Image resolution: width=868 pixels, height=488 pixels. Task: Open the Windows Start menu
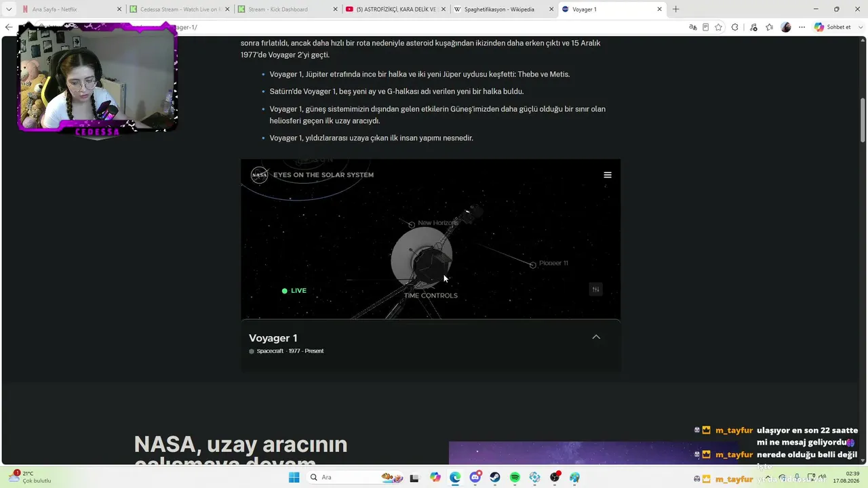click(x=294, y=477)
